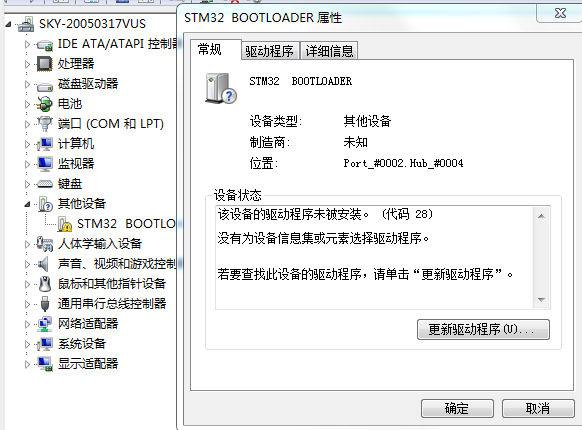Image resolution: width=582 pixels, height=430 pixels.
Task: Switch to the 驱动程序 tab
Action: pos(269,51)
